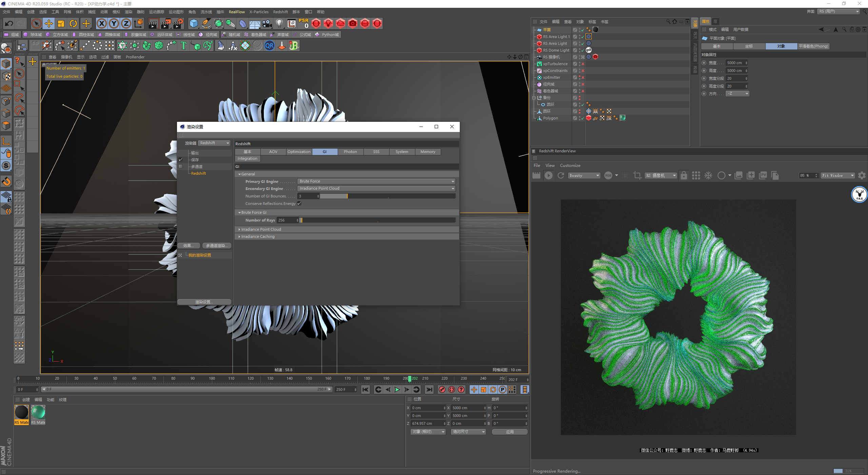The width and height of the screenshot is (868, 475).
Task: Toggle Conserve Reflections Energy checkbox
Action: (299, 204)
